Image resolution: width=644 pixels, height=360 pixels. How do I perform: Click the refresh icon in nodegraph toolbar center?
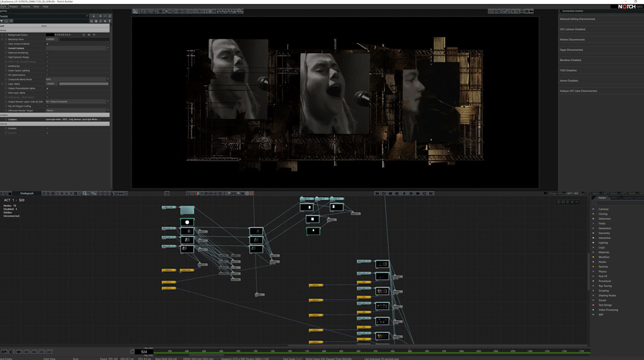tap(167, 194)
